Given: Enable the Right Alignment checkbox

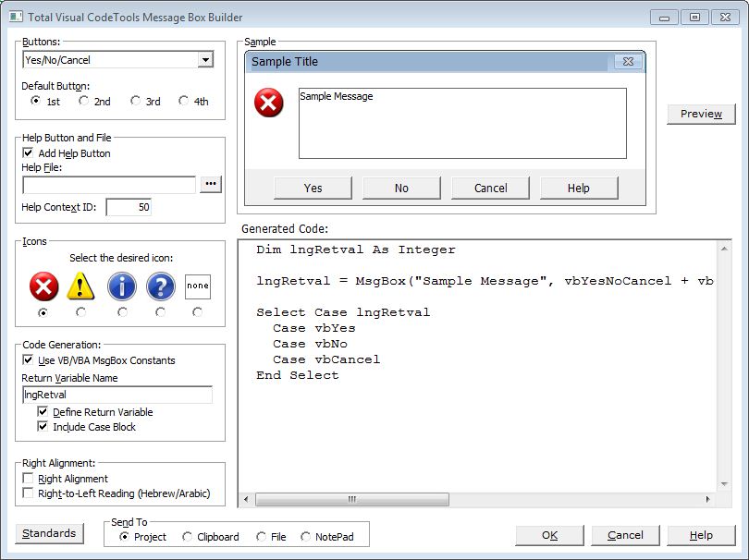Looking at the screenshot, I should [29, 479].
